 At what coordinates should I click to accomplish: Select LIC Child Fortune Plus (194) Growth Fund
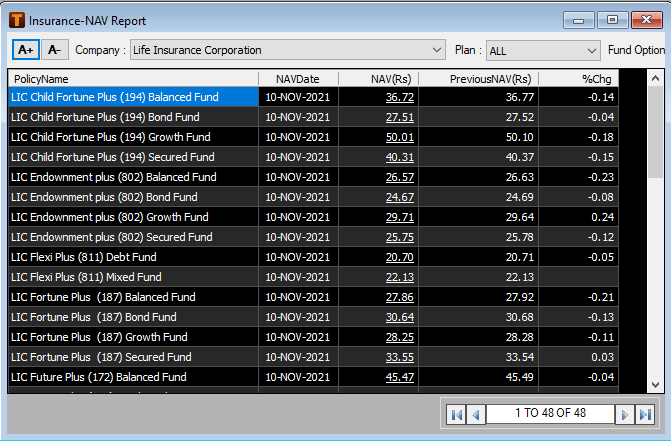click(133, 137)
